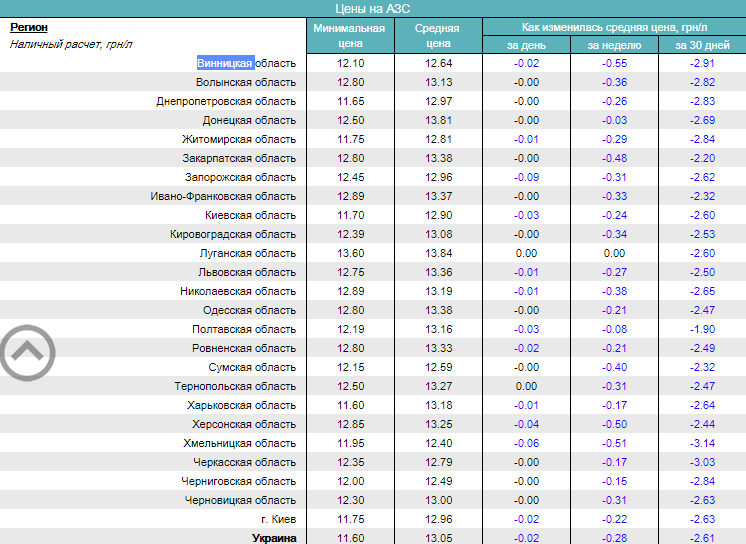This screenshot has height=544, width=746.
Task: Click the за неделю column header
Action: tap(614, 45)
